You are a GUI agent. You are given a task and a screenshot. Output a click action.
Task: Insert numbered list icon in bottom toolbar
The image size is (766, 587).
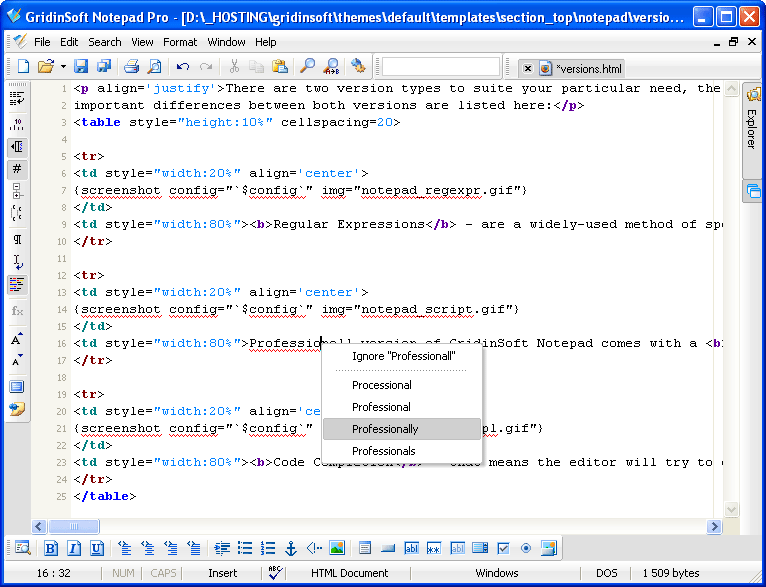tap(268, 548)
